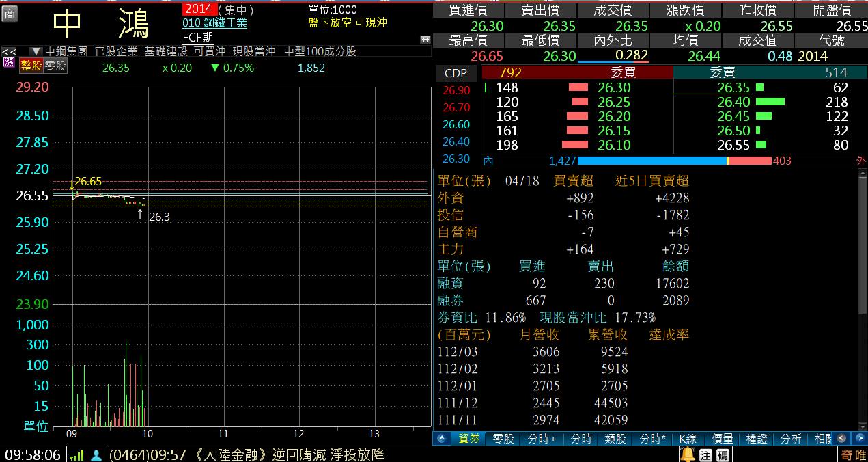Click the 主力 +164 row
The image size is (868, 462).
tap(563, 249)
